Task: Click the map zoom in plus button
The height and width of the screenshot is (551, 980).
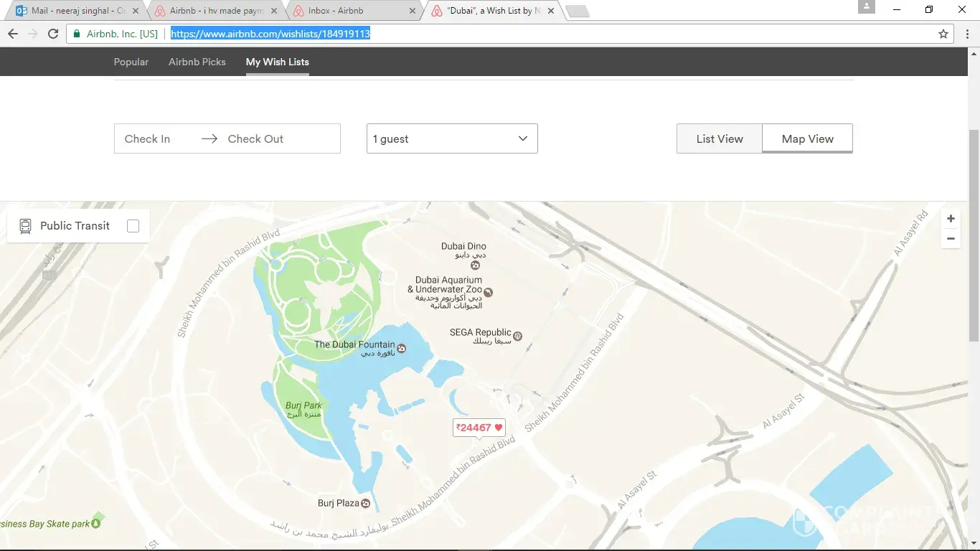Action: 951,219
